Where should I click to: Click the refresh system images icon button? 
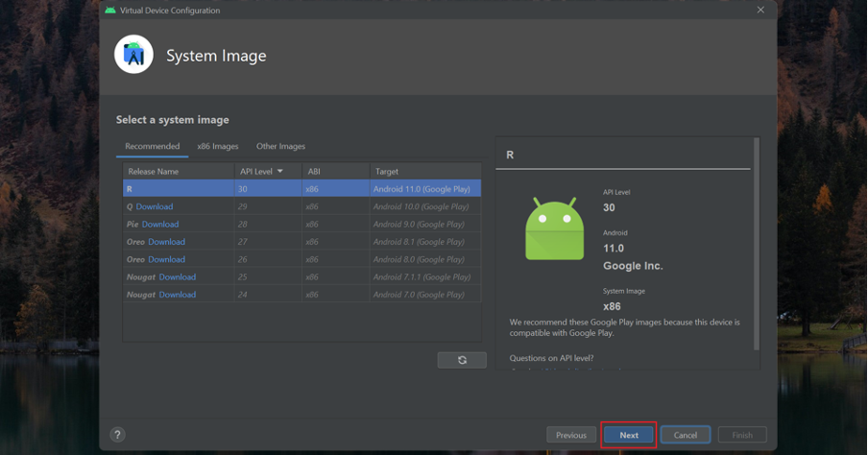coord(462,360)
